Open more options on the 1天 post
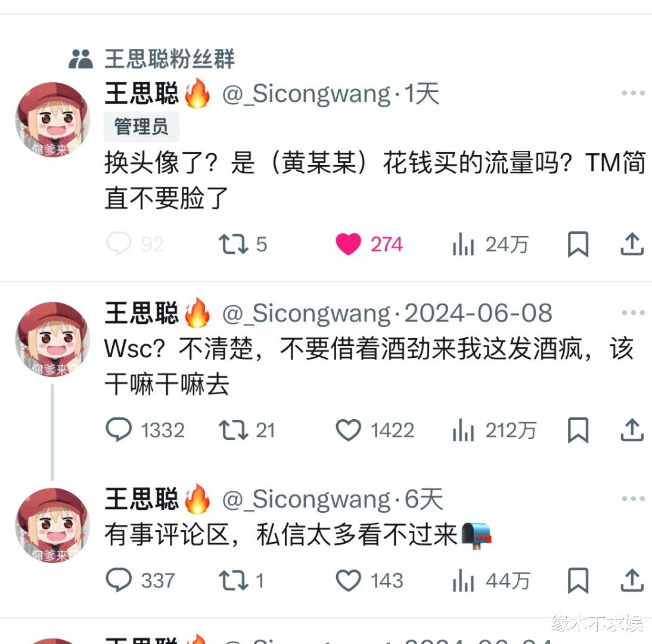The image size is (652, 644). 633,93
